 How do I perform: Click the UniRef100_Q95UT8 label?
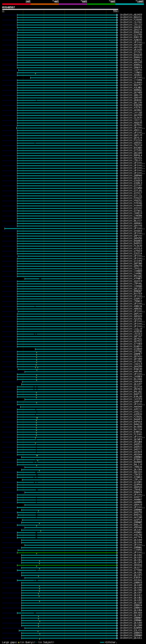pyautogui.click(x=131, y=266)
